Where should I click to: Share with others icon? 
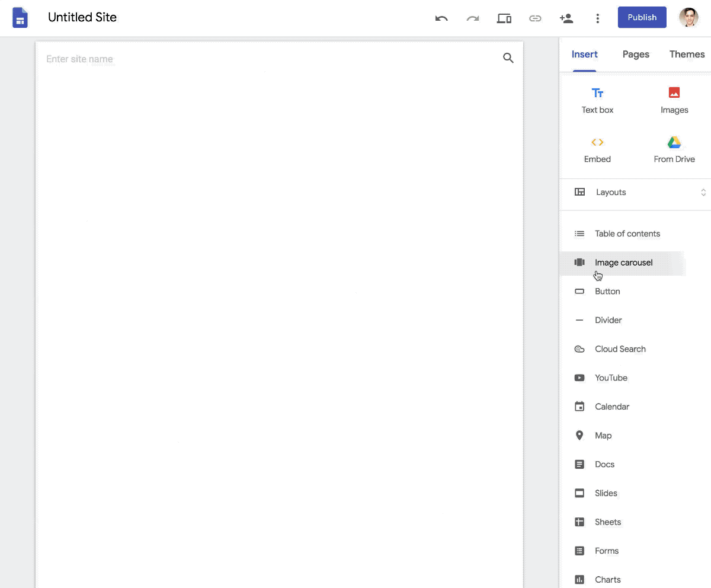[x=566, y=18]
